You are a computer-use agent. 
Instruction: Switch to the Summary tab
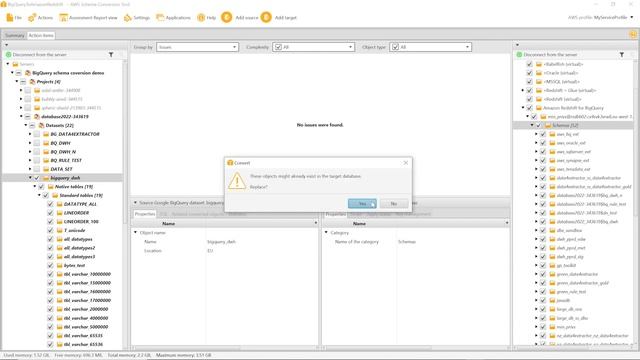click(x=15, y=36)
